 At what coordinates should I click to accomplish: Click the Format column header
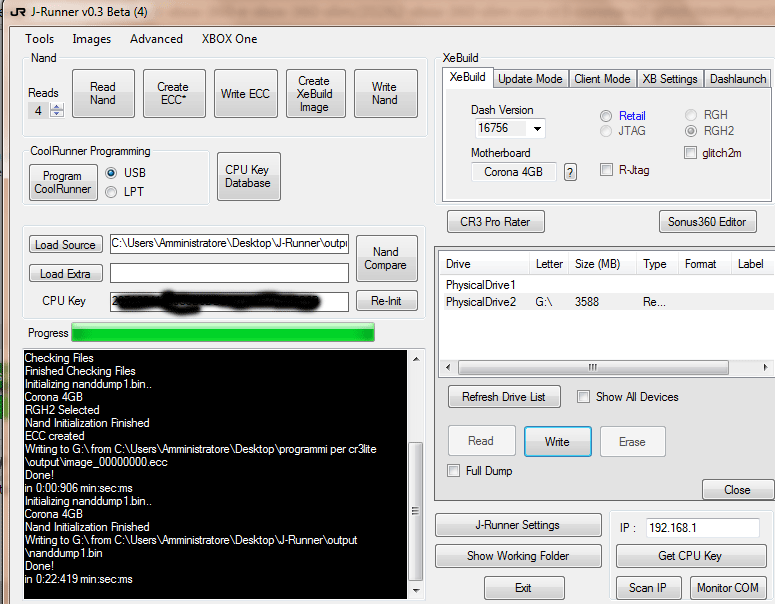[704, 264]
